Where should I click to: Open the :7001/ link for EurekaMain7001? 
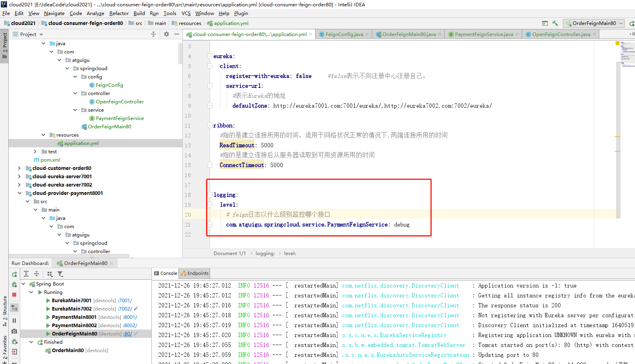tap(125, 301)
